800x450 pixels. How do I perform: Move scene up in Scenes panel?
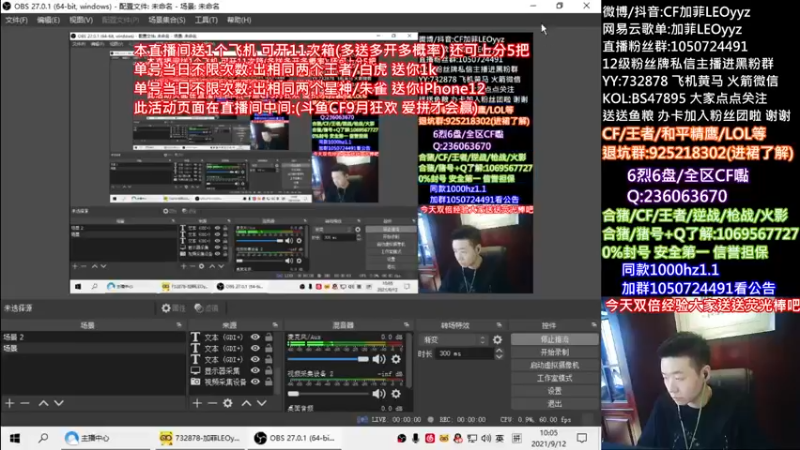click(43, 403)
